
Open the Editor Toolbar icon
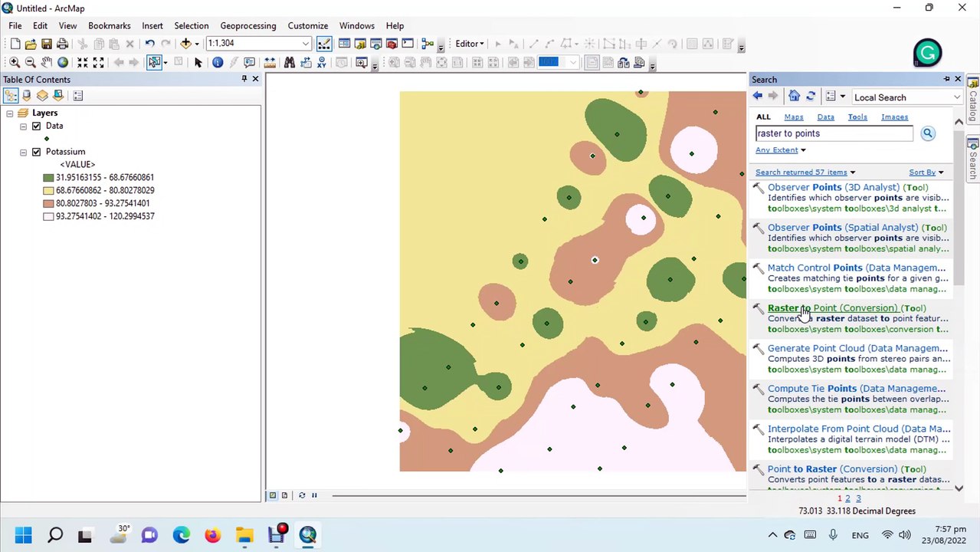pos(324,44)
